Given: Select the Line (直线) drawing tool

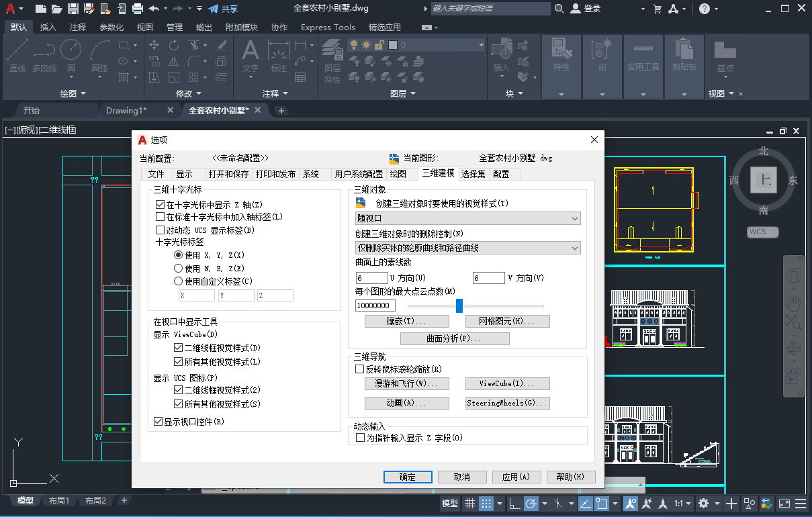Looking at the screenshot, I should (x=17, y=54).
